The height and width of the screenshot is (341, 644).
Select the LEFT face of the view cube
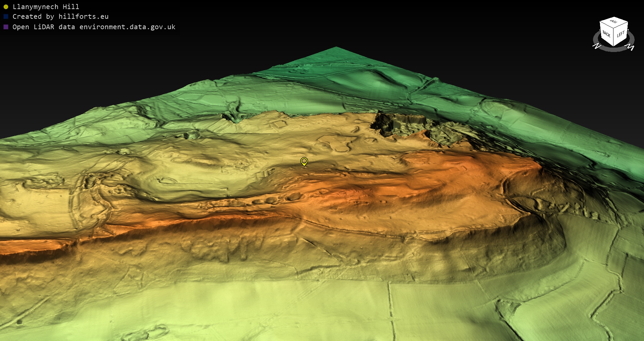pyautogui.click(x=621, y=34)
